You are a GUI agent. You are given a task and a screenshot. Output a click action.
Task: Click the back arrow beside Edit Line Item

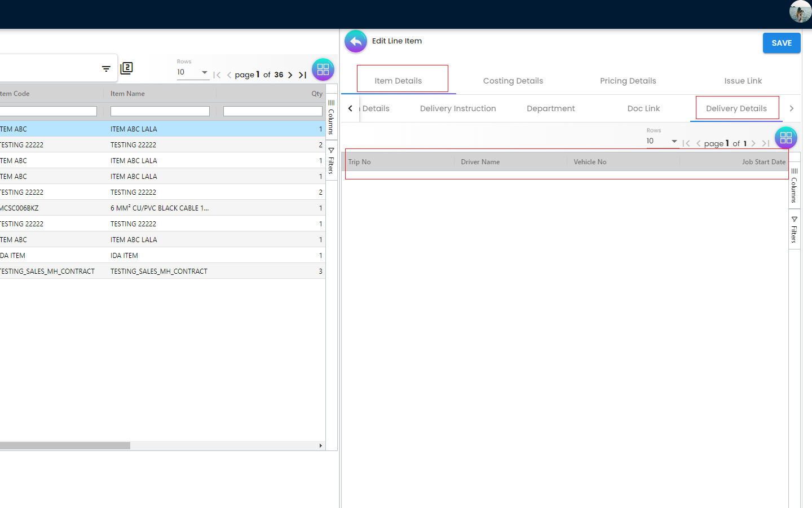pyautogui.click(x=355, y=41)
